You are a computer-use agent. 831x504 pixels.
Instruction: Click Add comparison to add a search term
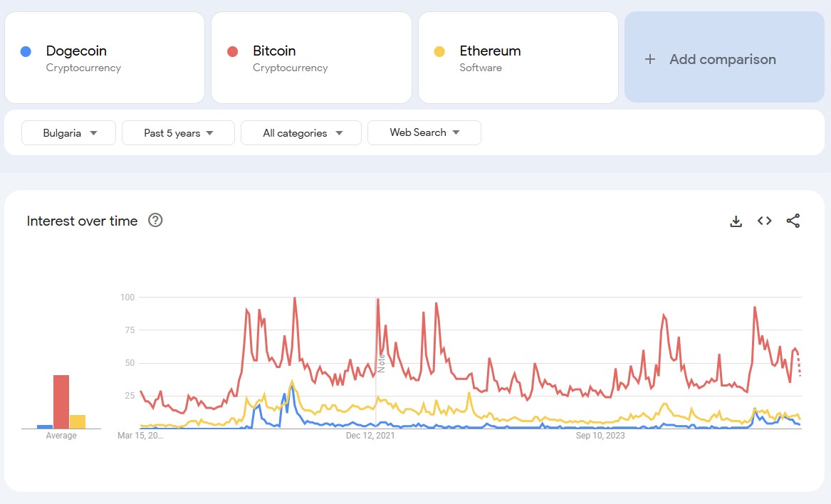[723, 59]
